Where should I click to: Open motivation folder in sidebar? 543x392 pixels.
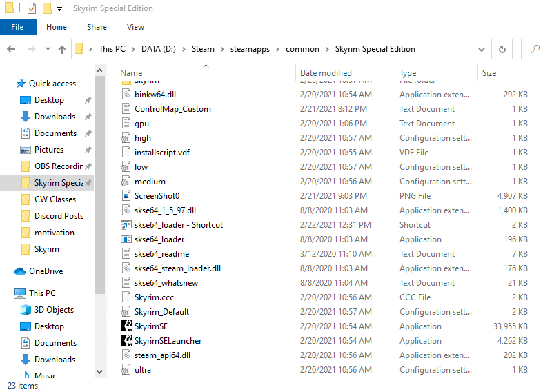coord(55,233)
